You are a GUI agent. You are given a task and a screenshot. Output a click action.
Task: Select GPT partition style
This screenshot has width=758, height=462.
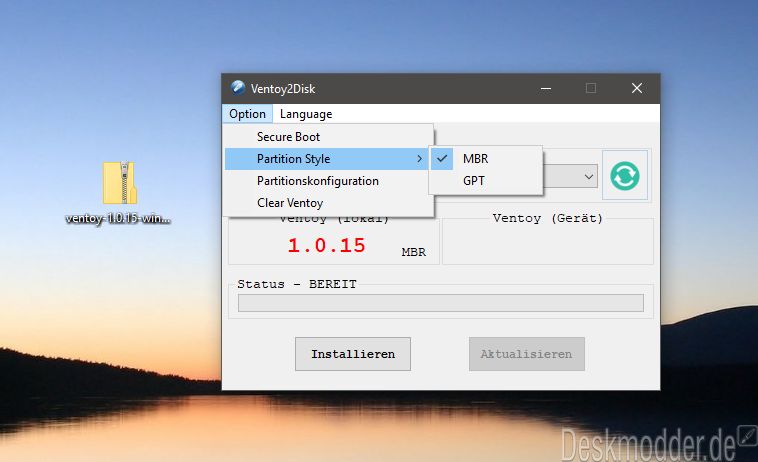pyautogui.click(x=485, y=181)
